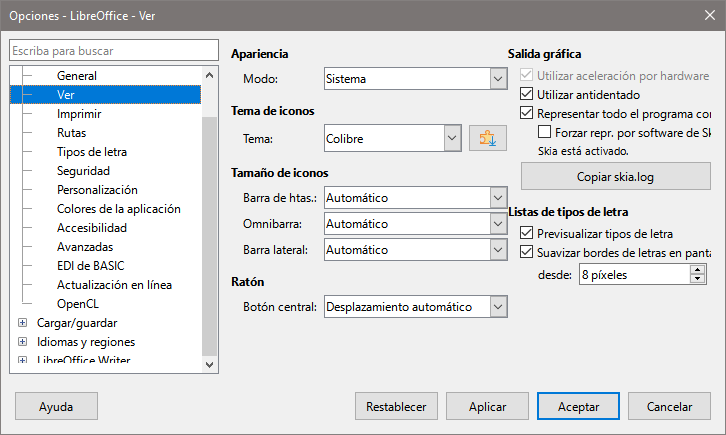Open the Botón central dropdown
This screenshot has width=726, height=435.
coord(415,306)
